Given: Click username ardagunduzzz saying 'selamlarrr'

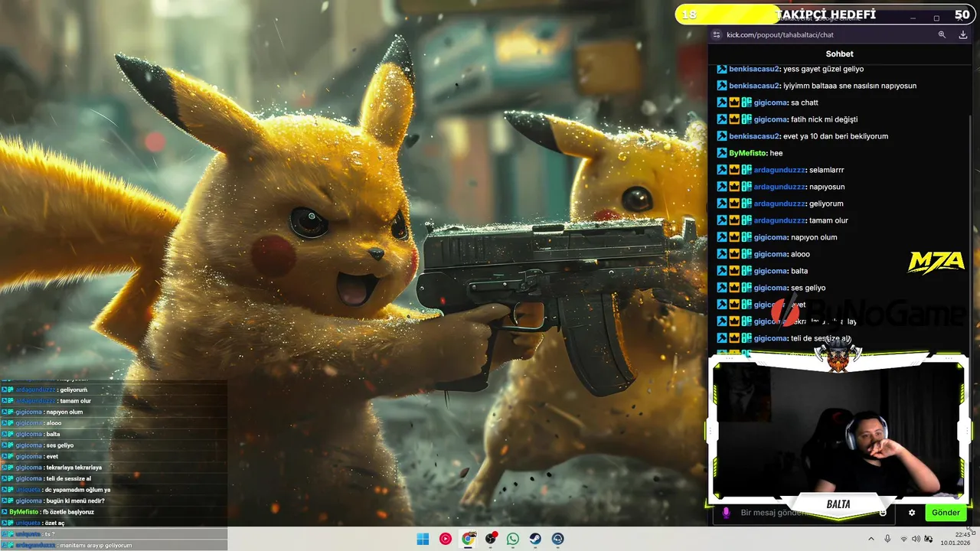Looking at the screenshot, I should (779, 170).
